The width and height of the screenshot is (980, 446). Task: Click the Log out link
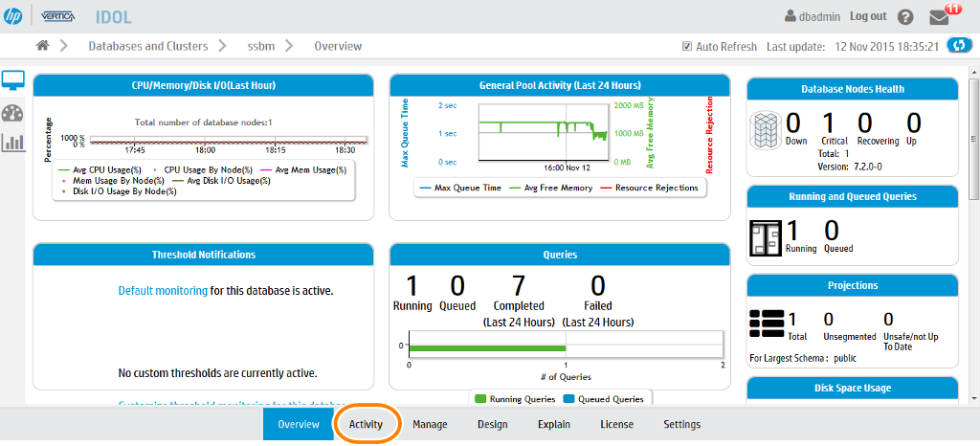[867, 16]
